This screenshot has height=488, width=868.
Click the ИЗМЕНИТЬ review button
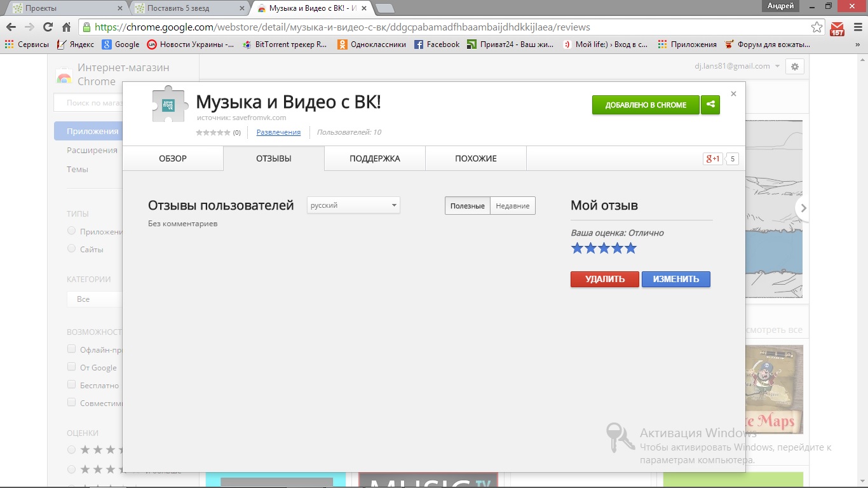coord(676,279)
